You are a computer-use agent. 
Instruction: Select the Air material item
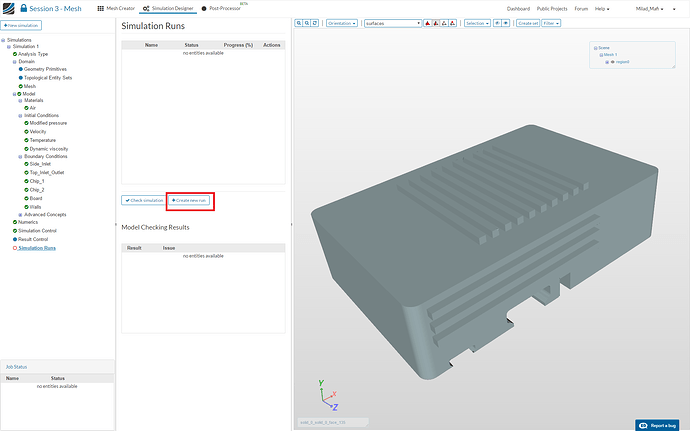pyautogui.click(x=33, y=108)
